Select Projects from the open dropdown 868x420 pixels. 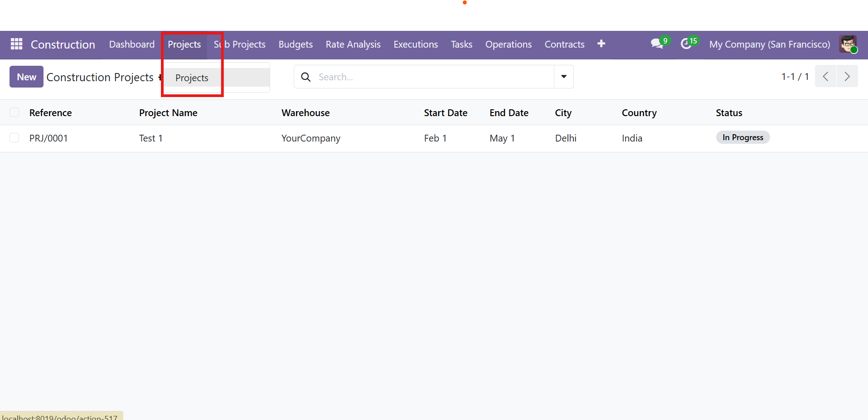pos(191,78)
